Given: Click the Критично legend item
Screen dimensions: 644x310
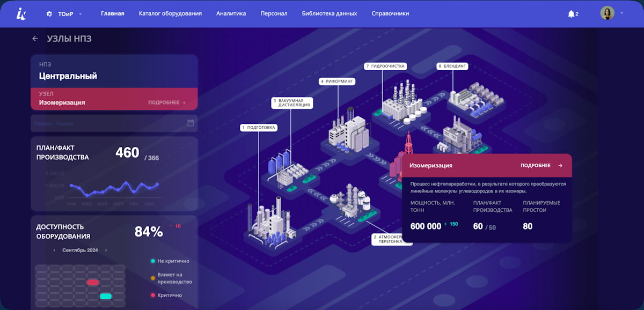Looking at the screenshot, I should pos(166,296).
